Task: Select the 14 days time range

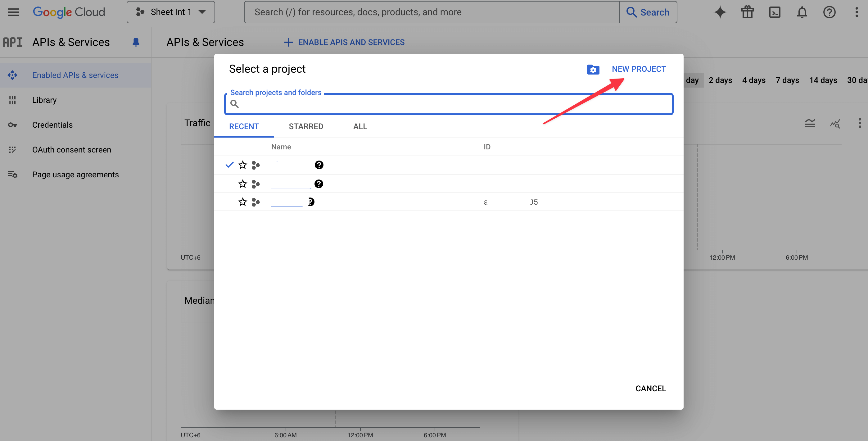Action: [823, 80]
